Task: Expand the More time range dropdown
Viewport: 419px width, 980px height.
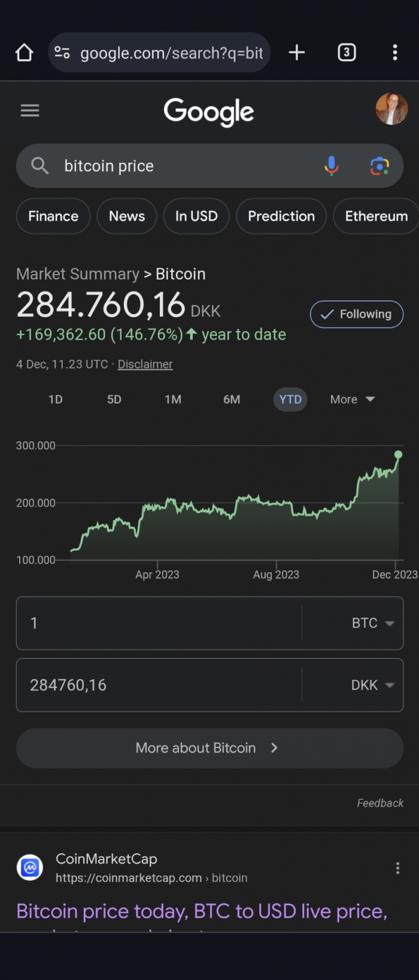Action: (353, 399)
